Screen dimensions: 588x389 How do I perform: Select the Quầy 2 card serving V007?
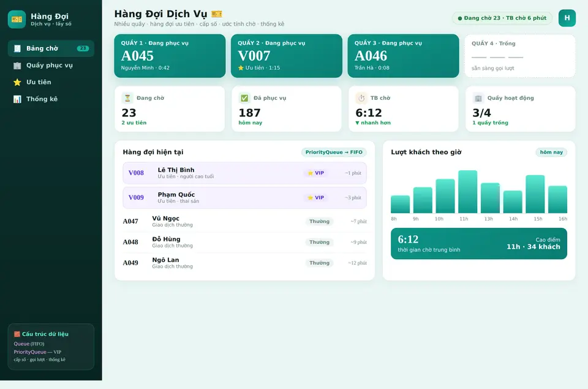(x=287, y=56)
